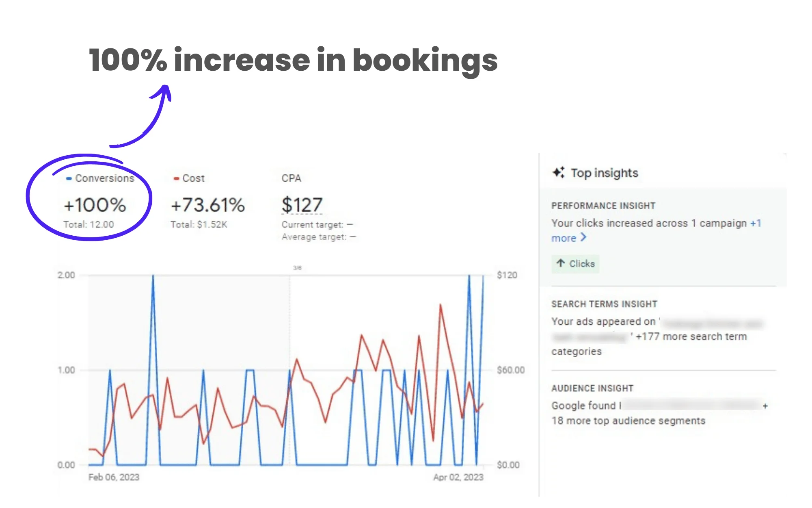The height and width of the screenshot is (508, 812).
Task: Click the +1 more link
Action: [755, 223]
